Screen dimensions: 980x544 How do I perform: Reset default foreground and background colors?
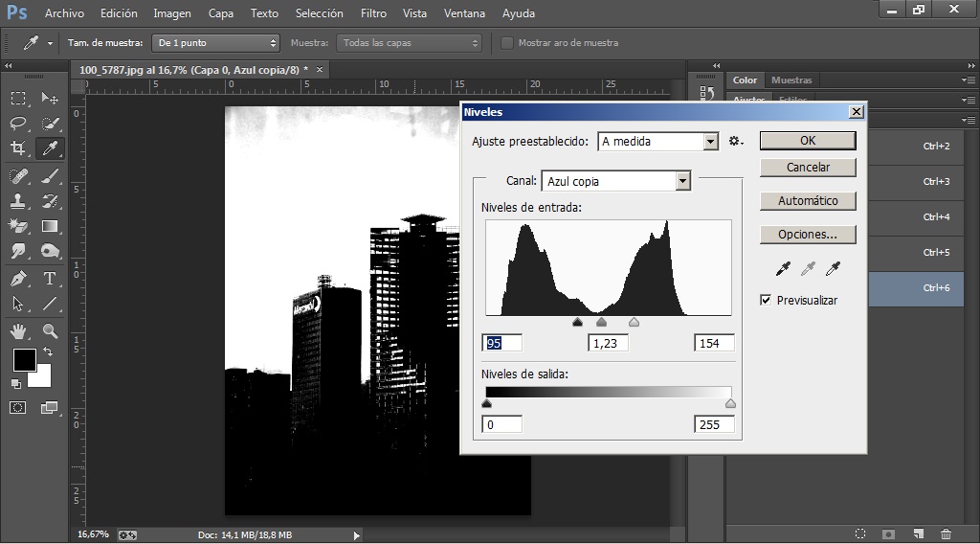pos(15,383)
